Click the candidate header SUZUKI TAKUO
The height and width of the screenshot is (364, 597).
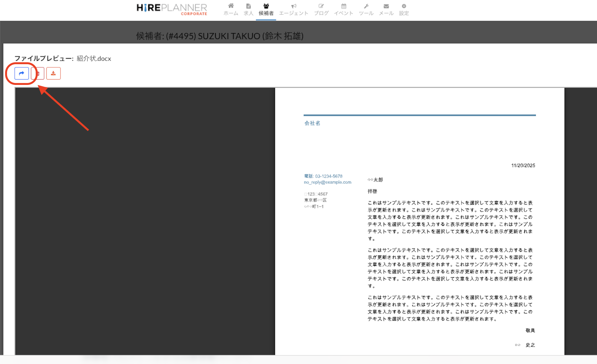pos(220,36)
